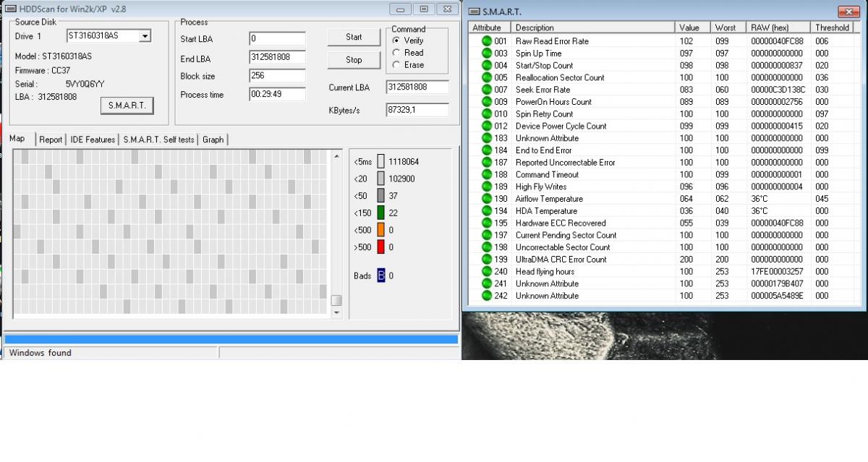The height and width of the screenshot is (462, 868).
Task: Click the status icon for attribute 183
Action: coord(485,138)
